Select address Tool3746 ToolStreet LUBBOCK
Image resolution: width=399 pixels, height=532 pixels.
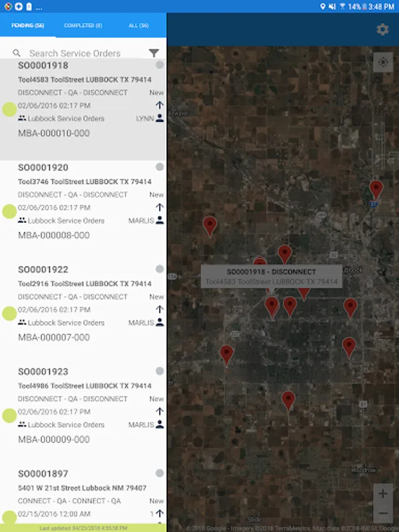(x=85, y=182)
